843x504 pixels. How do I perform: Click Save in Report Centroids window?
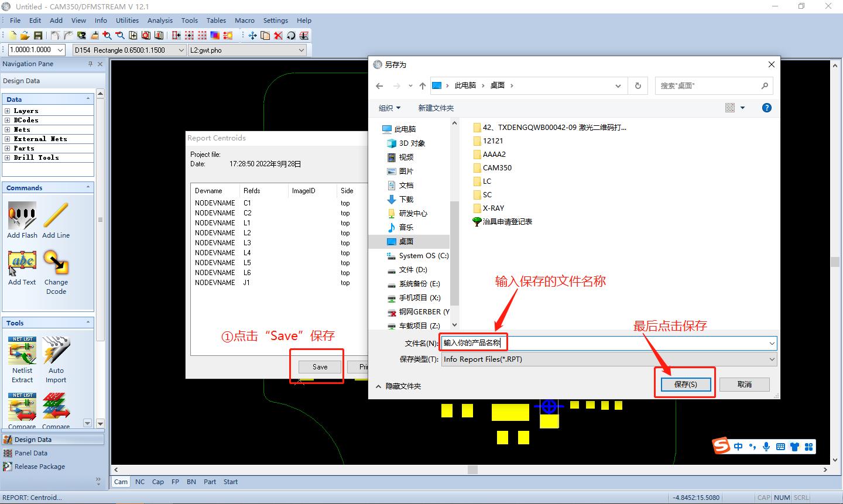320,367
